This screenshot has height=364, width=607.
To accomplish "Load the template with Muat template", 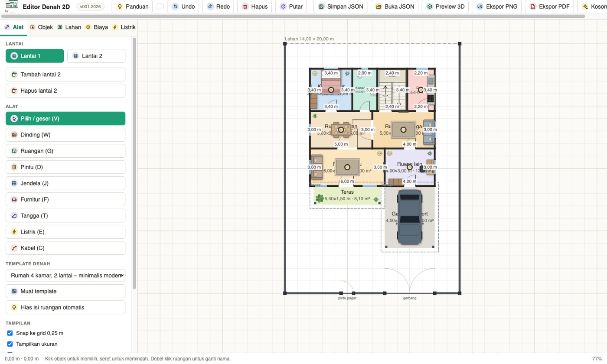I will 65,291.
